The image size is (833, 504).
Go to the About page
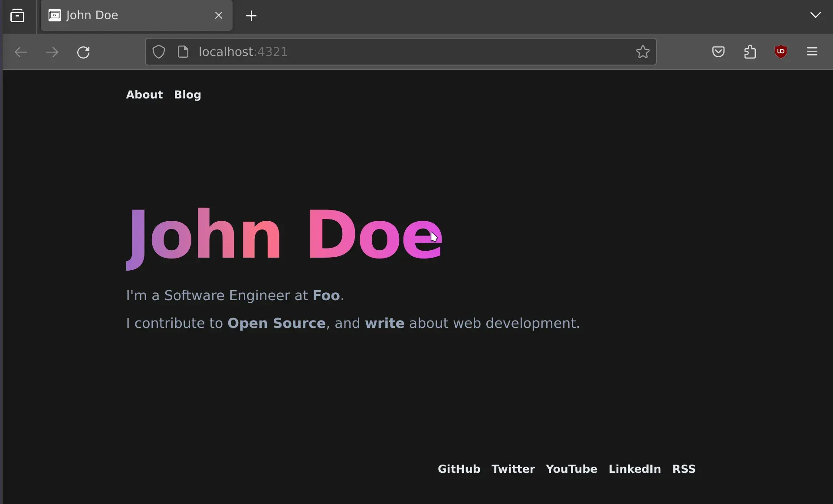(x=144, y=95)
